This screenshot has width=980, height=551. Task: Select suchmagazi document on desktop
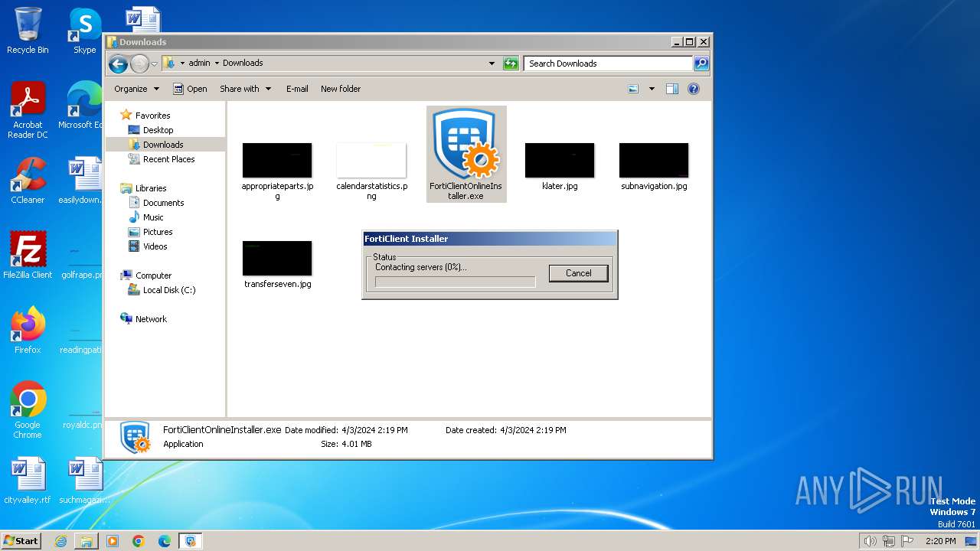(x=84, y=481)
